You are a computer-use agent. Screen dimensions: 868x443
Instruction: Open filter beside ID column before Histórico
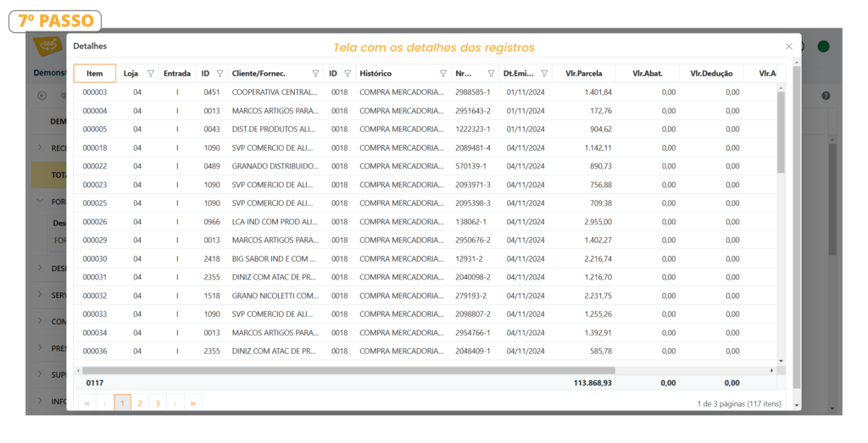(348, 74)
